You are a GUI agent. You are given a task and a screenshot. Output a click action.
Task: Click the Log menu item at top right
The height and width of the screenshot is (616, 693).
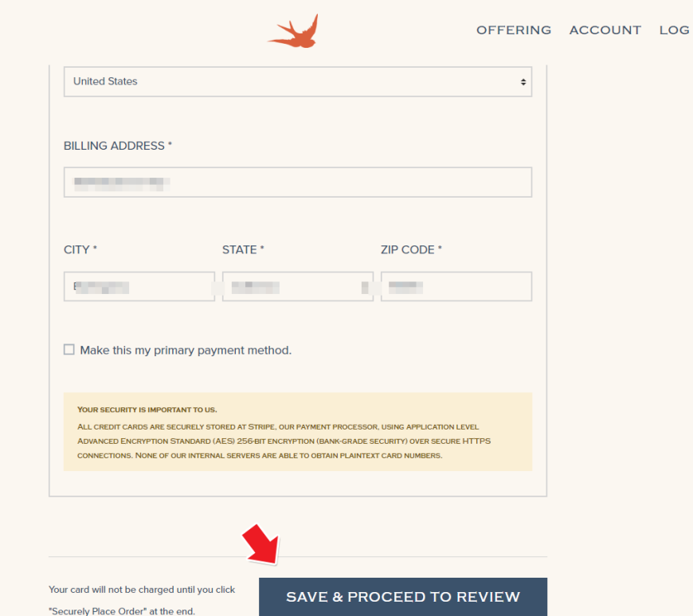(x=675, y=30)
